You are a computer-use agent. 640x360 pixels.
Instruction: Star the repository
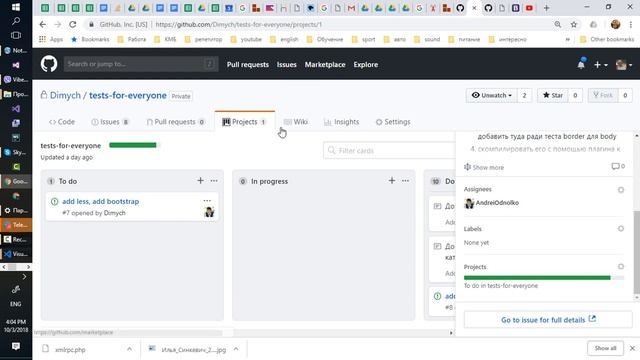pyautogui.click(x=553, y=95)
